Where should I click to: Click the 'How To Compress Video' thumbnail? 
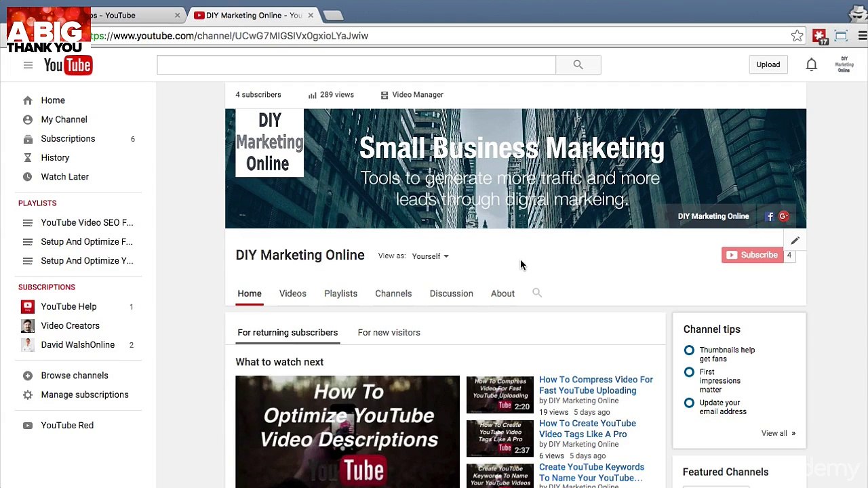[x=500, y=394]
